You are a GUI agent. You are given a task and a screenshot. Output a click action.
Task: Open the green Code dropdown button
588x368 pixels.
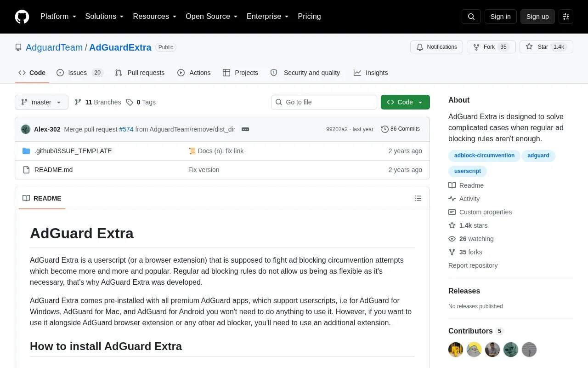[405, 102]
